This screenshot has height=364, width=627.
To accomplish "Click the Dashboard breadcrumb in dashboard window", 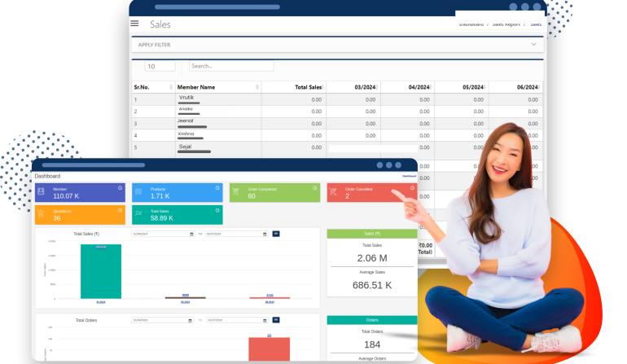I will point(409,176).
